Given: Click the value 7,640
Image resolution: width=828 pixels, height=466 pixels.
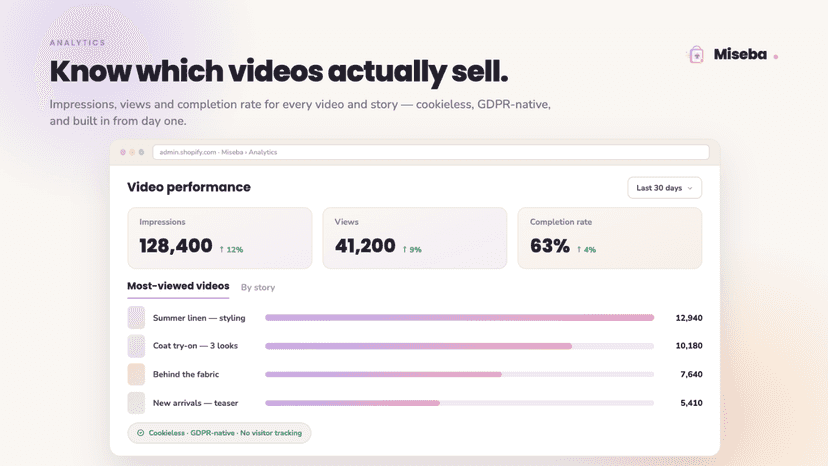Looking at the screenshot, I should tap(691, 374).
